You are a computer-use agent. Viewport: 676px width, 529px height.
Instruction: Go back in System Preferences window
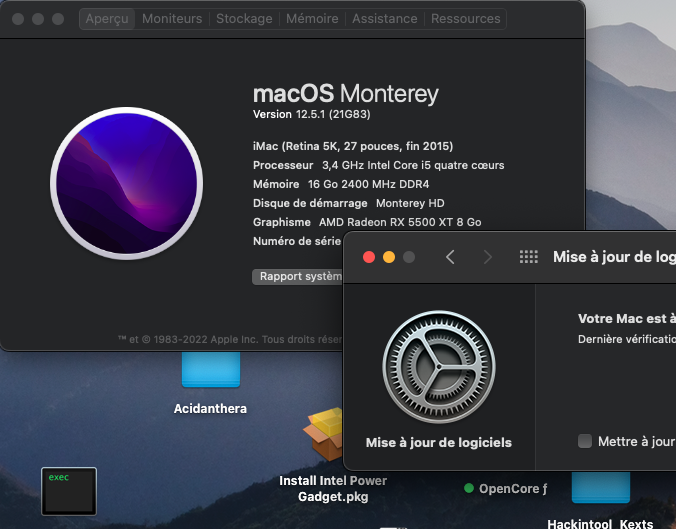point(450,257)
